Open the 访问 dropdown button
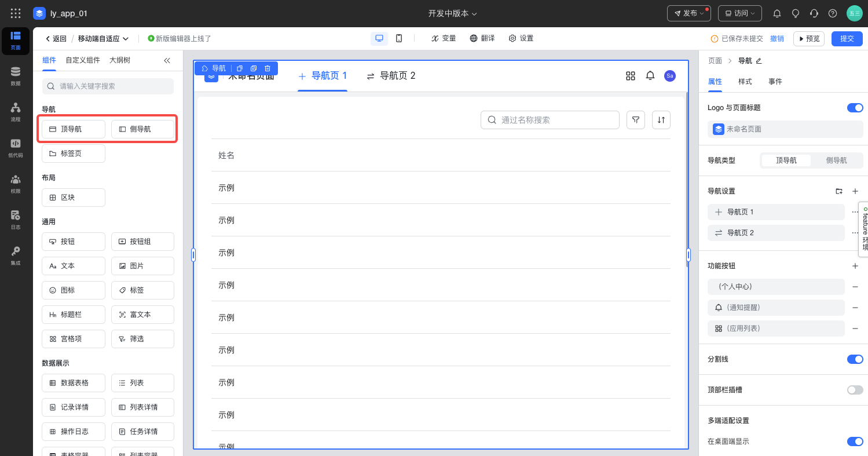This screenshot has height=456, width=868. [x=740, y=13]
